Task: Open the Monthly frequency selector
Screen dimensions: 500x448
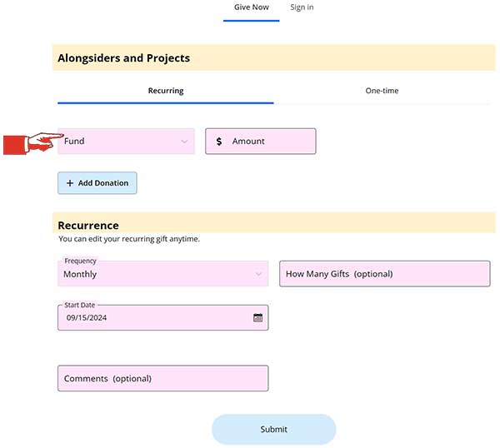Action: pos(163,274)
